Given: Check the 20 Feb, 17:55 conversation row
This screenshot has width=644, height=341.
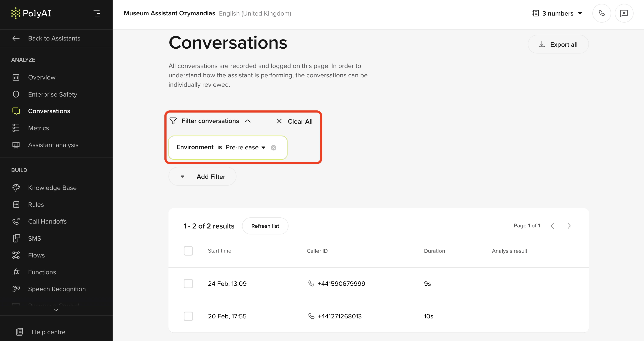Looking at the screenshot, I should point(188,316).
